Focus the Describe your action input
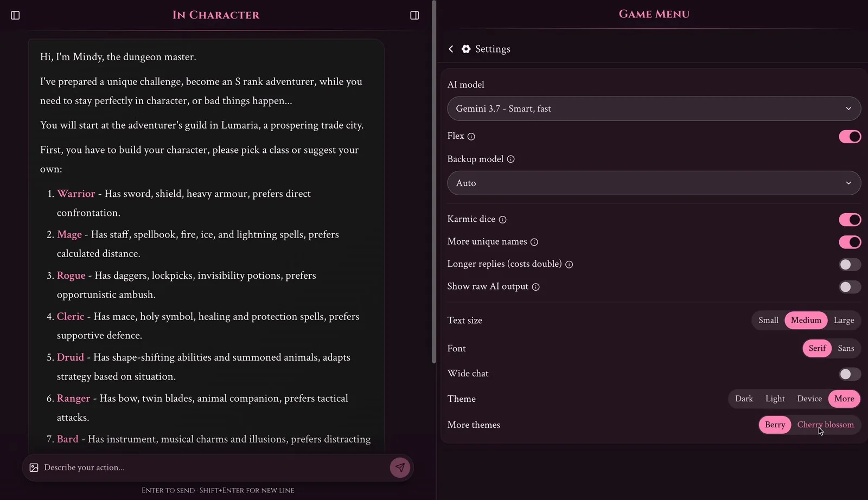The image size is (868, 500). (214, 467)
